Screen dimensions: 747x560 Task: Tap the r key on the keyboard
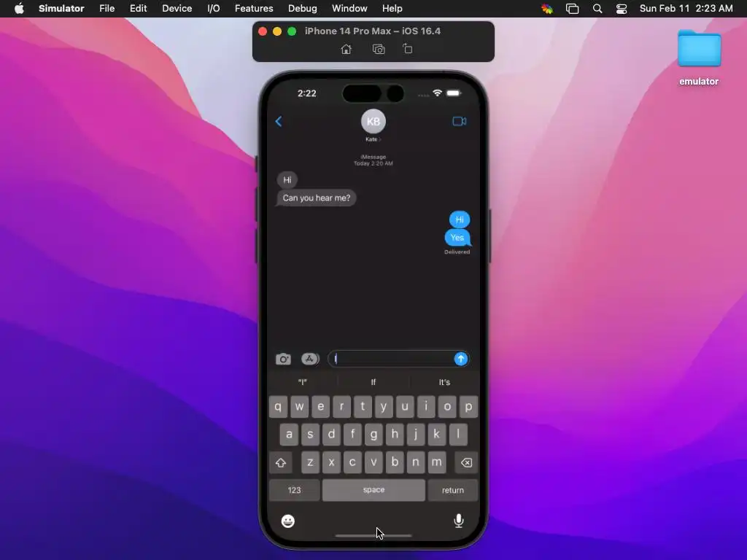pos(341,407)
